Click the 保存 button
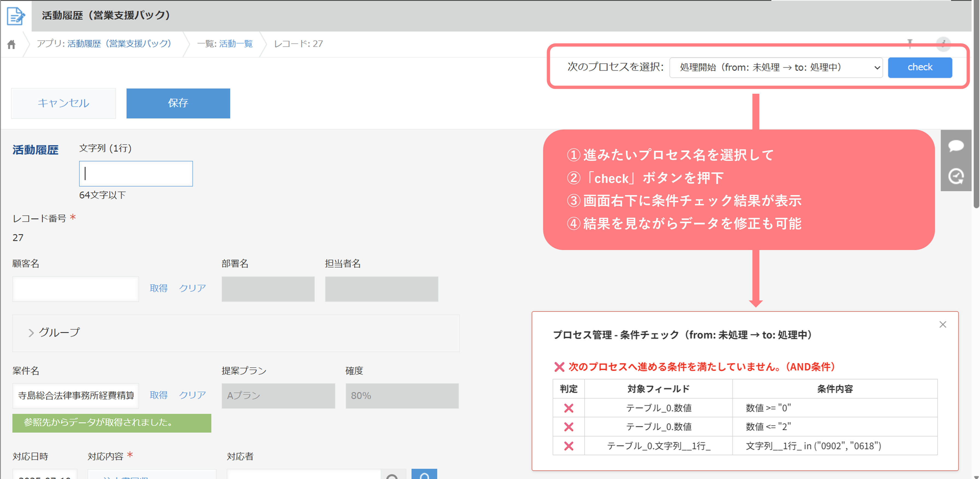 coord(178,103)
